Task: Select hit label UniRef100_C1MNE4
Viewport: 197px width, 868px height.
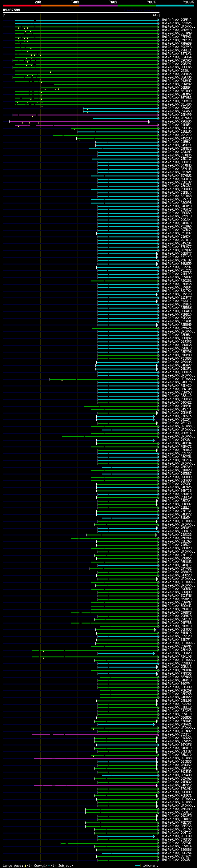Action: 177,125
